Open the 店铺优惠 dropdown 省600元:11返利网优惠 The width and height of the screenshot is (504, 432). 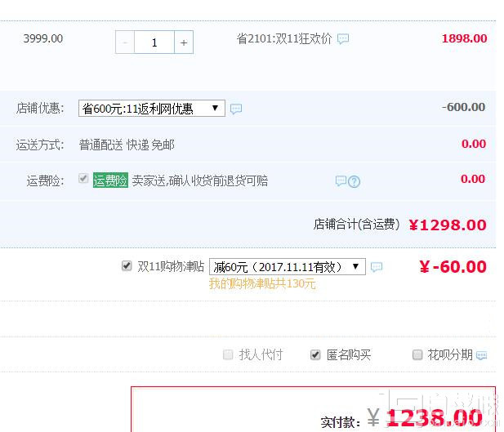click(152, 109)
